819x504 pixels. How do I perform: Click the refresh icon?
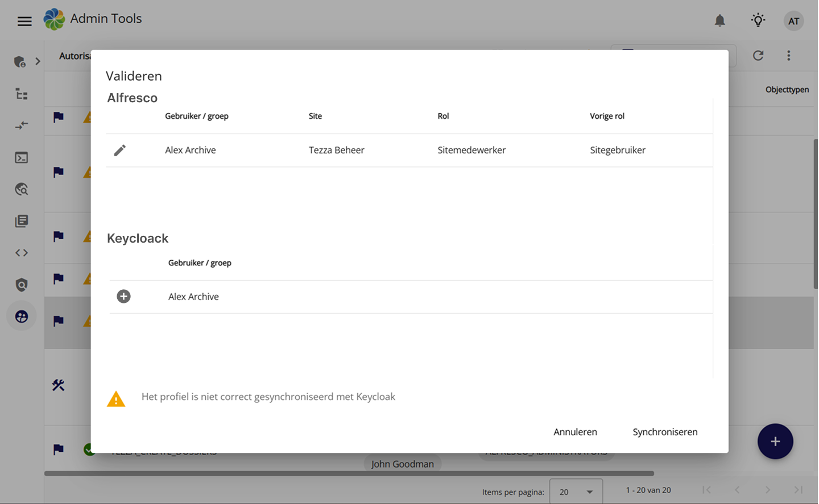[x=758, y=56]
